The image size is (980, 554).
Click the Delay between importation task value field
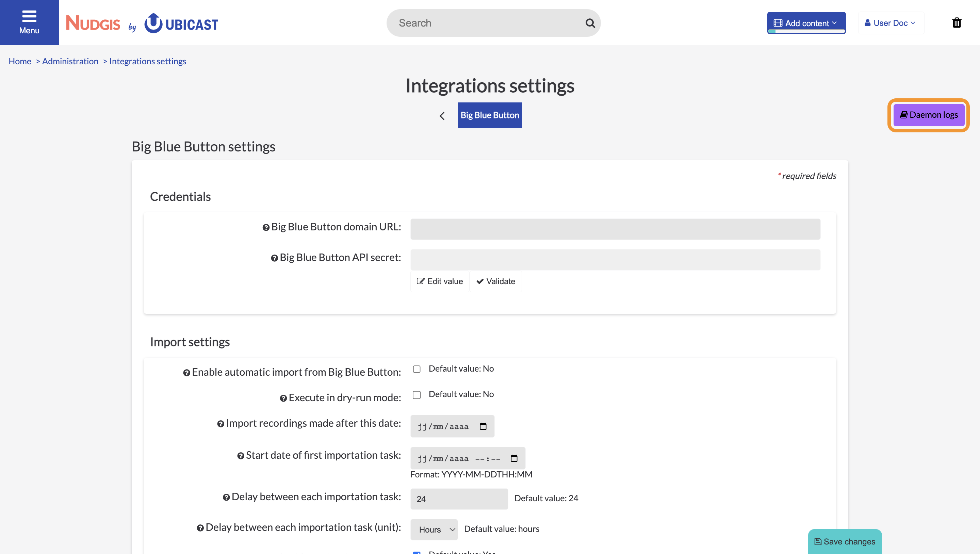point(459,499)
